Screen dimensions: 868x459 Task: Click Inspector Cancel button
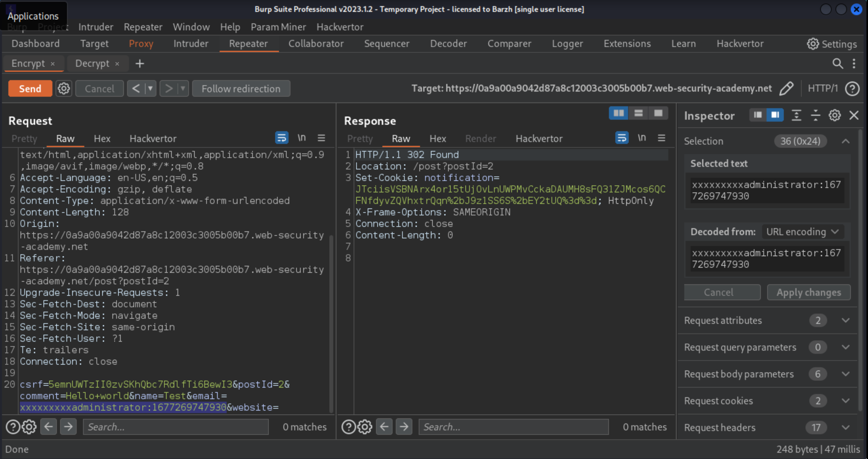tap(722, 292)
